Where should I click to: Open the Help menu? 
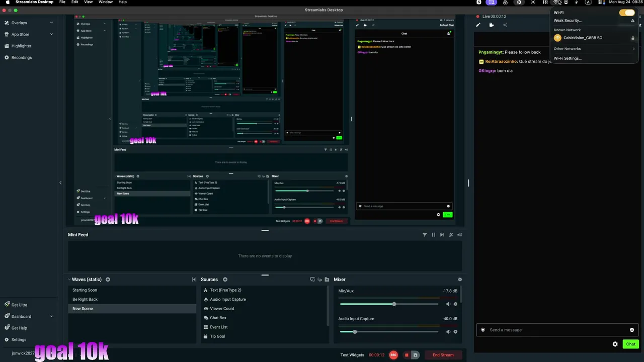tap(123, 2)
